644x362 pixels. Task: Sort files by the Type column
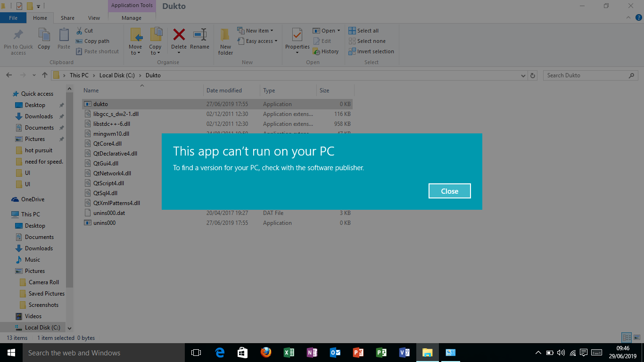pos(288,90)
